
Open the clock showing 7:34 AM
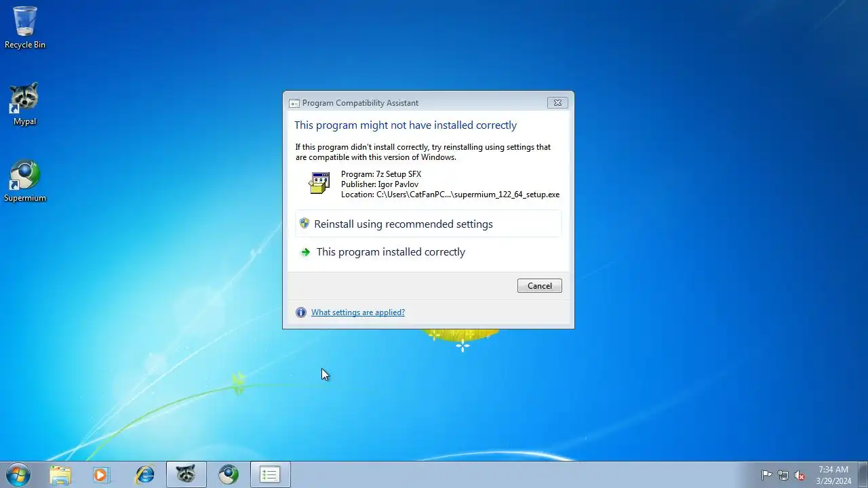pyautogui.click(x=833, y=475)
